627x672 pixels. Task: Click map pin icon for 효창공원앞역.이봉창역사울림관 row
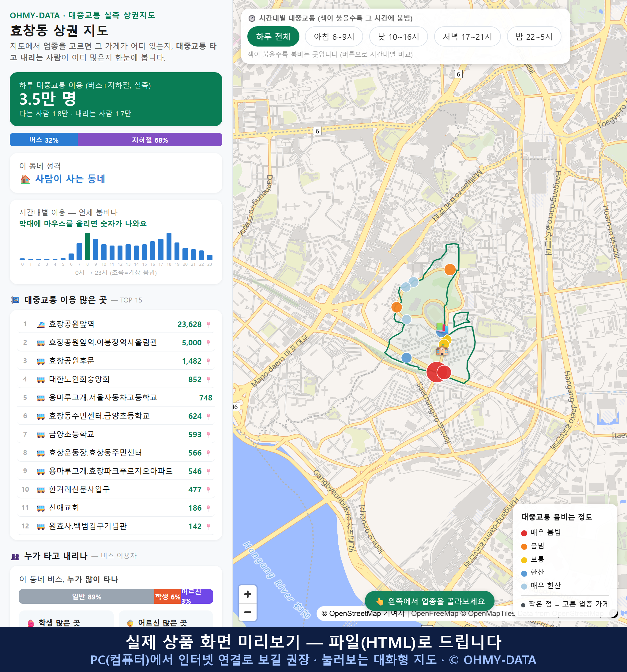pyautogui.click(x=208, y=343)
